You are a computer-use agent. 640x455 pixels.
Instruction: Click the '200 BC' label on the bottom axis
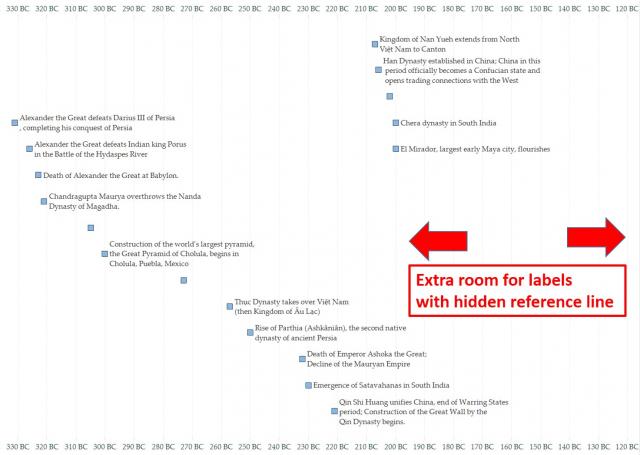(396, 445)
